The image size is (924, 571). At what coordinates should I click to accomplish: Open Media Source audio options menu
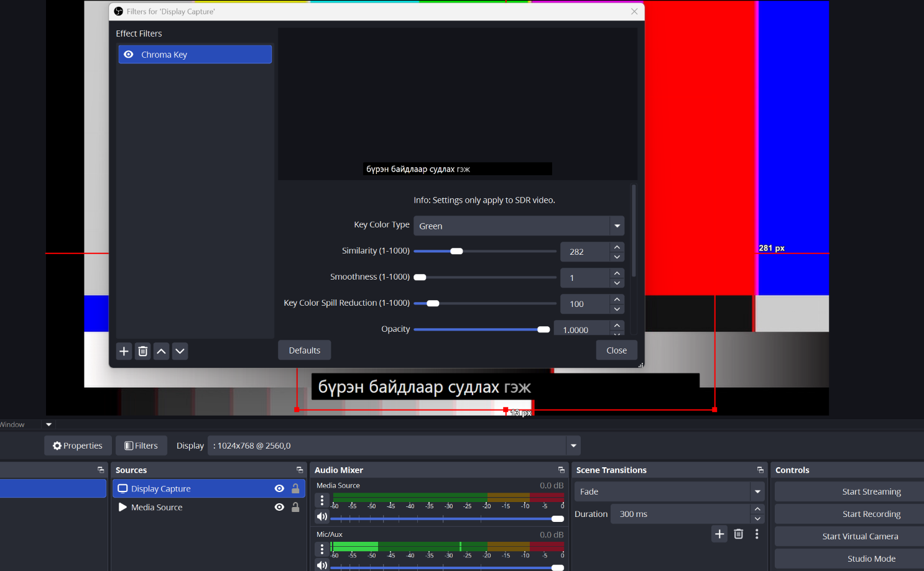click(322, 500)
